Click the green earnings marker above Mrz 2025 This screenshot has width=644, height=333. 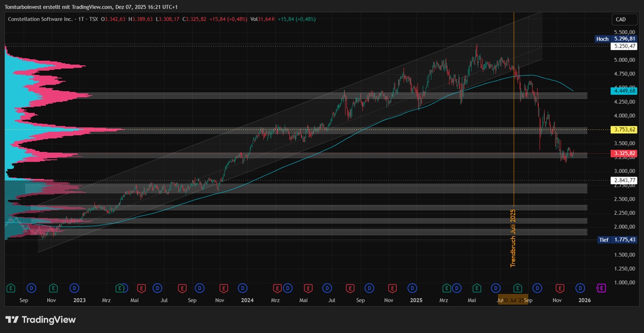[446, 288]
